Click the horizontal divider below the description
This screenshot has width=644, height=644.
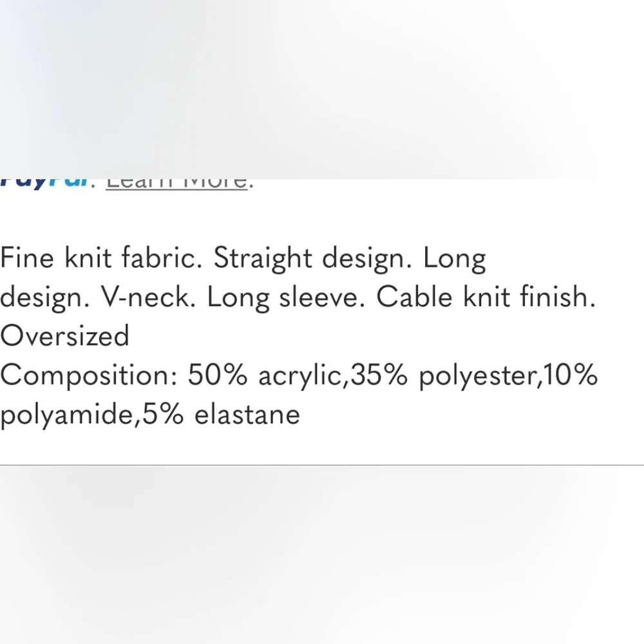coord(322,464)
